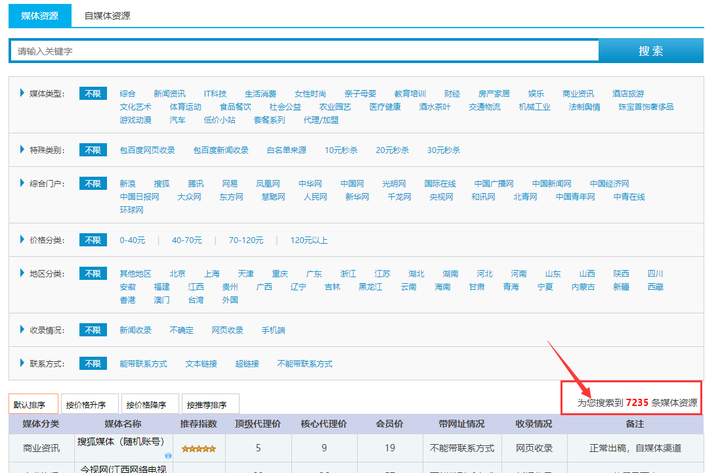Image resolution: width=720 pixels, height=473 pixels.
Task: Choose the 0-40元 price range
Action: pos(132,240)
